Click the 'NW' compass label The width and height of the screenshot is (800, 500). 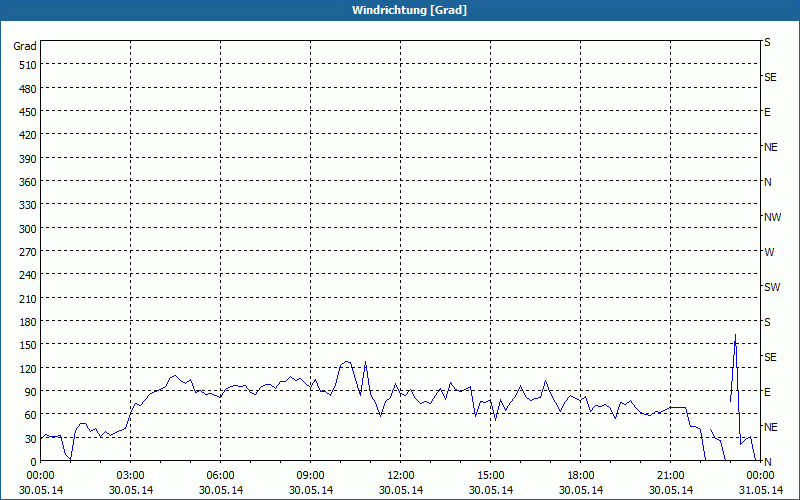(772, 217)
